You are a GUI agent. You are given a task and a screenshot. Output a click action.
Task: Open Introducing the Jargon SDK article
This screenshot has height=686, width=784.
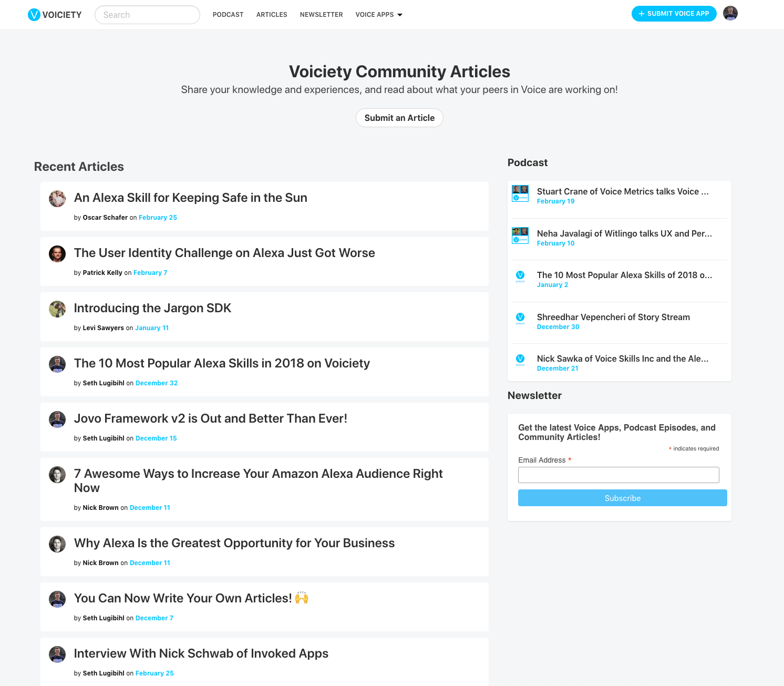tap(152, 308)
